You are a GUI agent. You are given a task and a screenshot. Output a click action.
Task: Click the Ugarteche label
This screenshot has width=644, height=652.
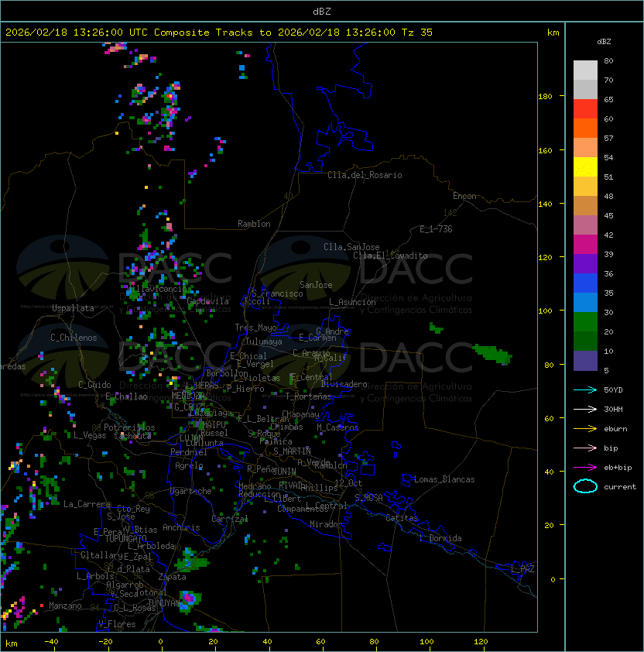(x=191, y=491)
